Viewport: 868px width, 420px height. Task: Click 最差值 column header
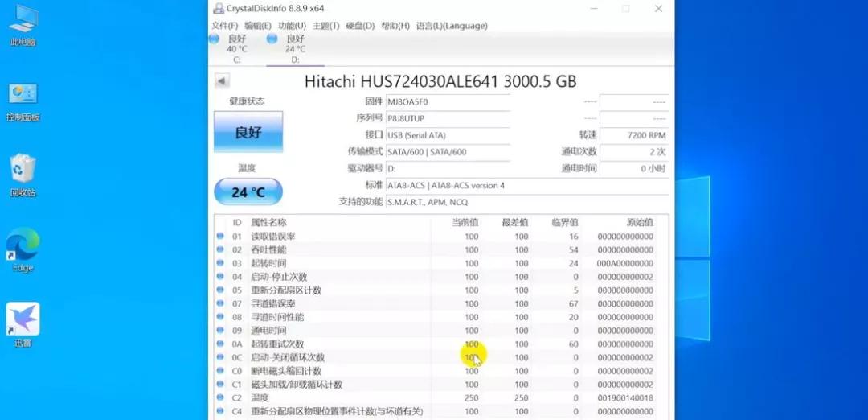pos(515,222)
